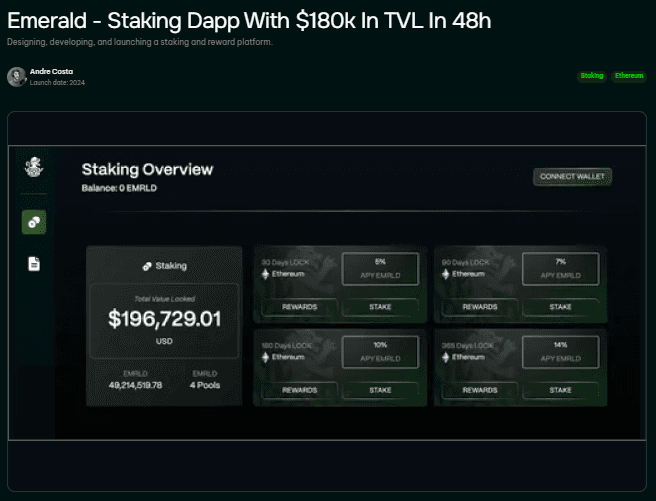Screen dimensions: 656x501
Task: Open Rewards for the 90 Days Lock pool
Action: point(480,307)
